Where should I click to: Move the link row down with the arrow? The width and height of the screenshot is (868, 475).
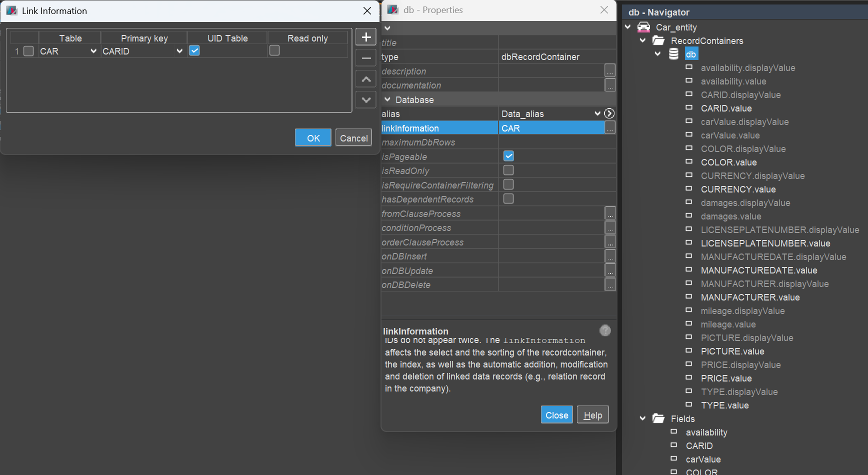(366, 100)
